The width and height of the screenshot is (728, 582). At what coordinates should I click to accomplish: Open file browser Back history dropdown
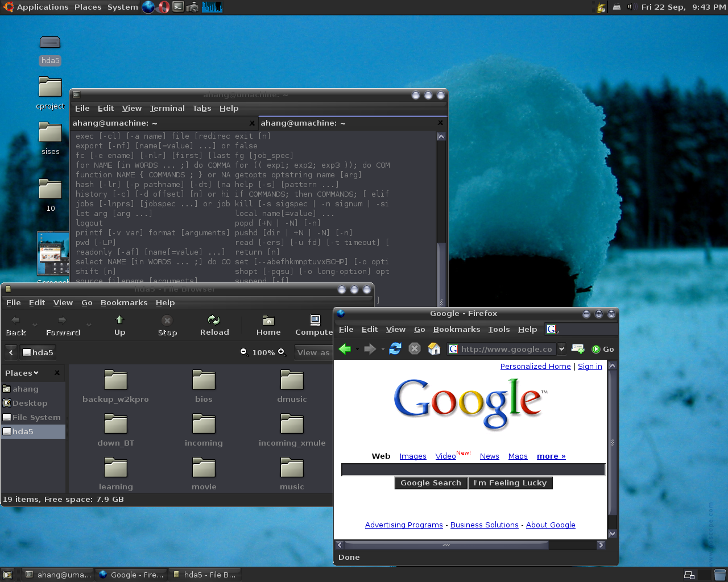[x=35, y=325]
